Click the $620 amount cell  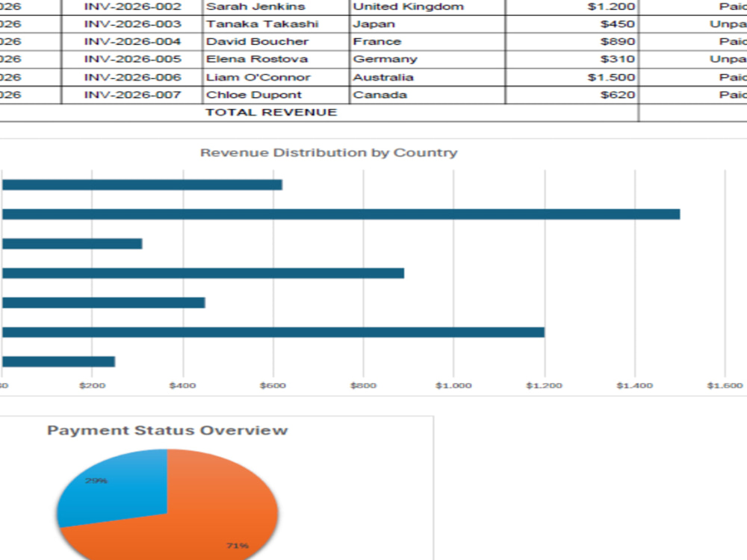[x=571, y=95]
